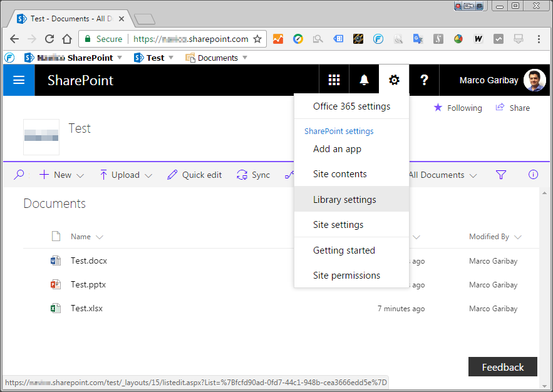The height and width of the screenshot is (392, 553).
Task: Click the browser back arrow
Action: [x=14, y=39]
